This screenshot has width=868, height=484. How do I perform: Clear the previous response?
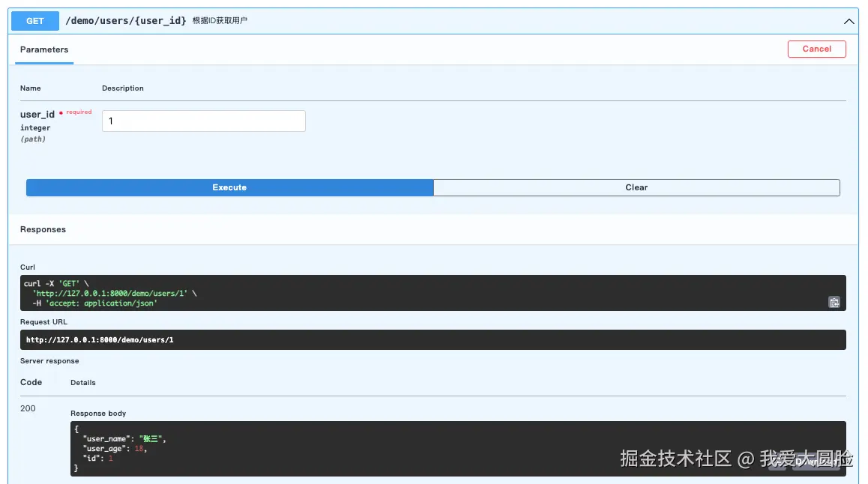[636, 187]
